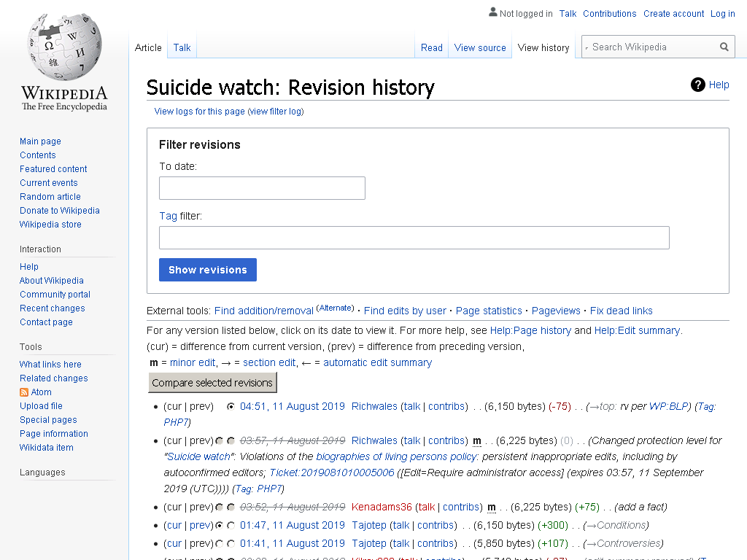Image resolution: width=747 pixels, height=560 pixels.
Task: Open Contributions link in top bar
Action: (x=609, y=14)
